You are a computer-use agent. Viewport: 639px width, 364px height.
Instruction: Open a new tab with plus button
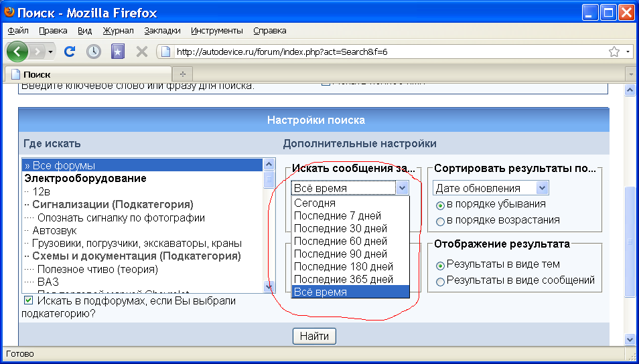(183, 74)
